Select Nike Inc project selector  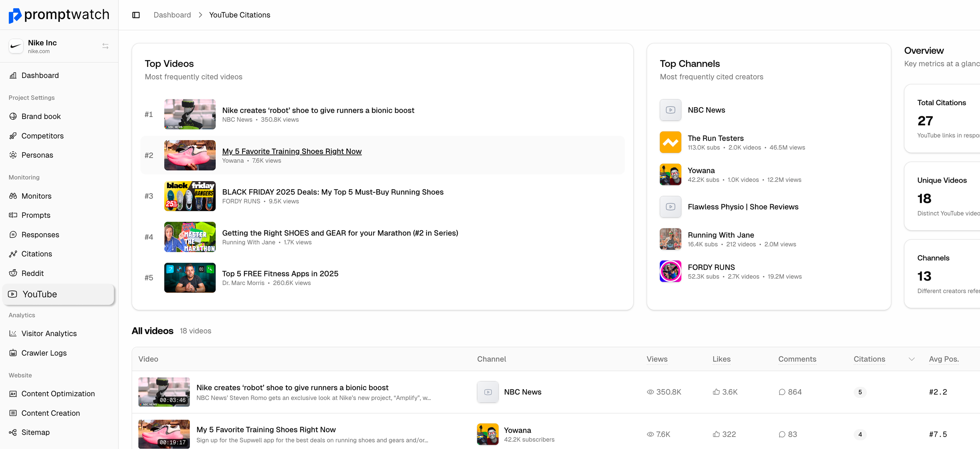click(42, 46)
